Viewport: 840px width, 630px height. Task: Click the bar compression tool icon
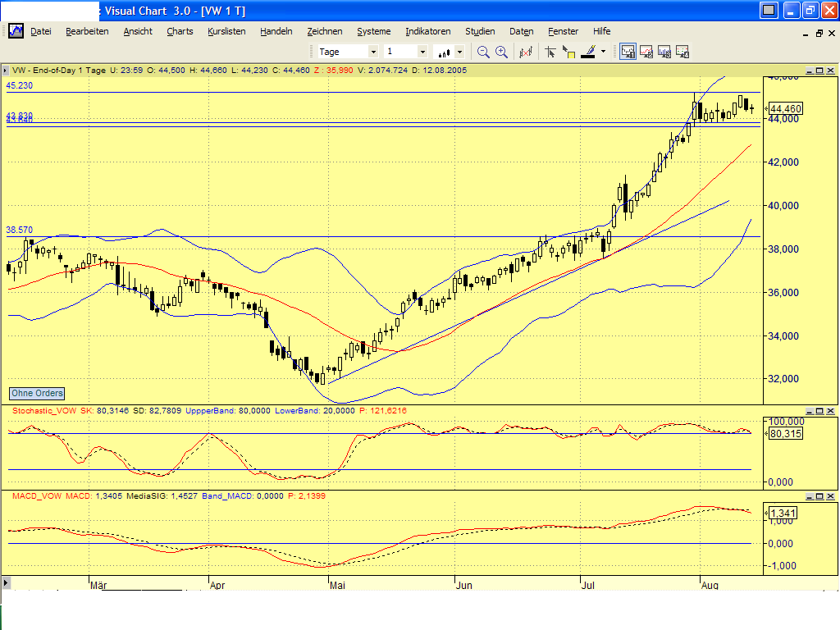pos(525,51)
